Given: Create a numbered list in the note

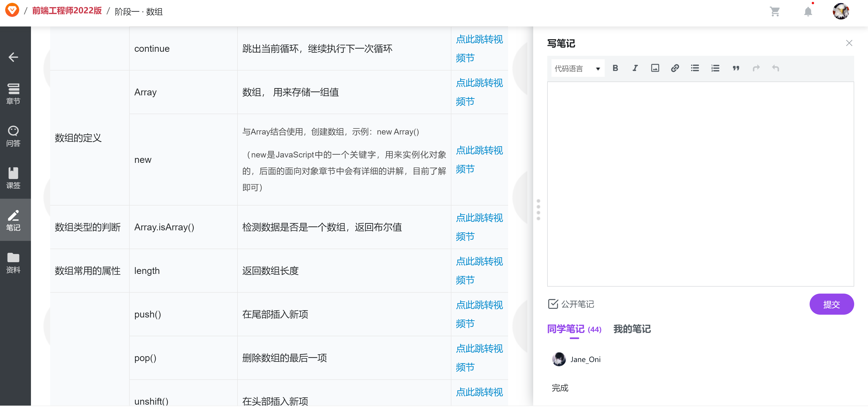Looking at the screenshot, I should pos(715,68).
